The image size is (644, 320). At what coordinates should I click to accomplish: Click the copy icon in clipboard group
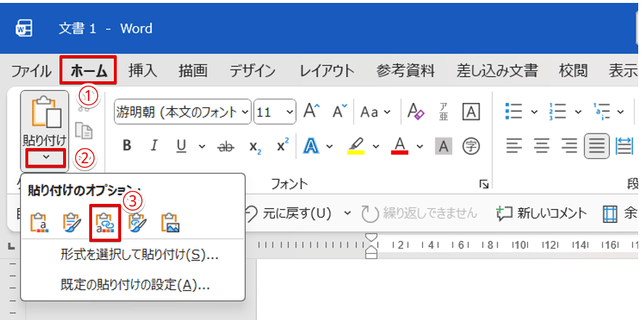click(84, 131)
